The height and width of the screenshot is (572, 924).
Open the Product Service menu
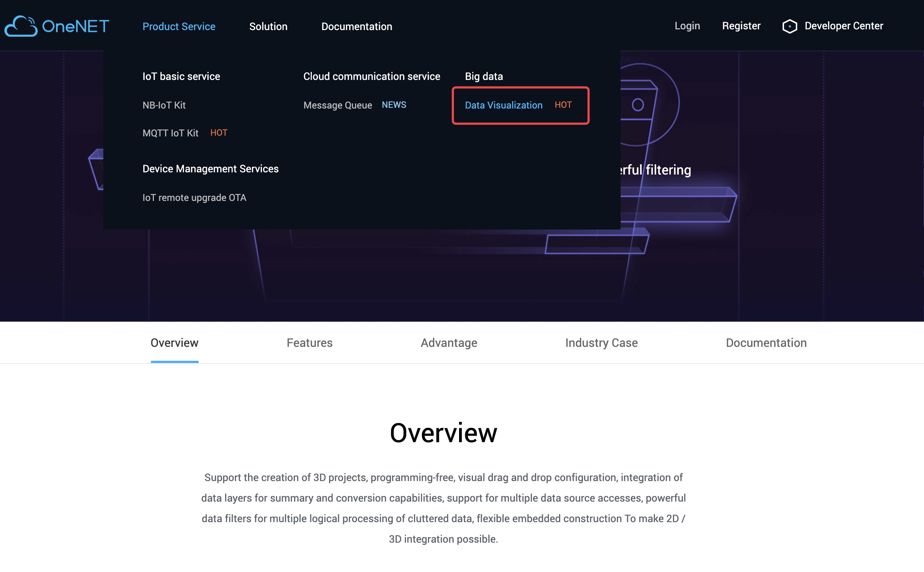point(179,26)
